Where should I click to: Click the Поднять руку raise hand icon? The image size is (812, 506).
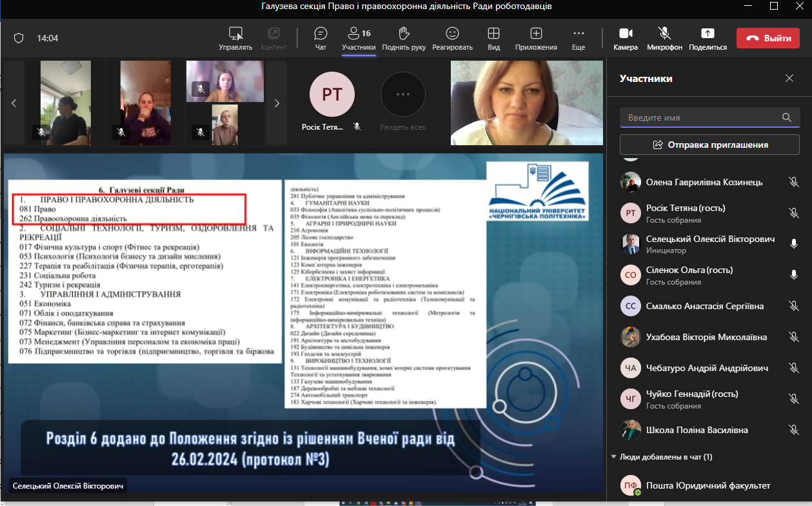pyautogui.click(x=404, y=34)
